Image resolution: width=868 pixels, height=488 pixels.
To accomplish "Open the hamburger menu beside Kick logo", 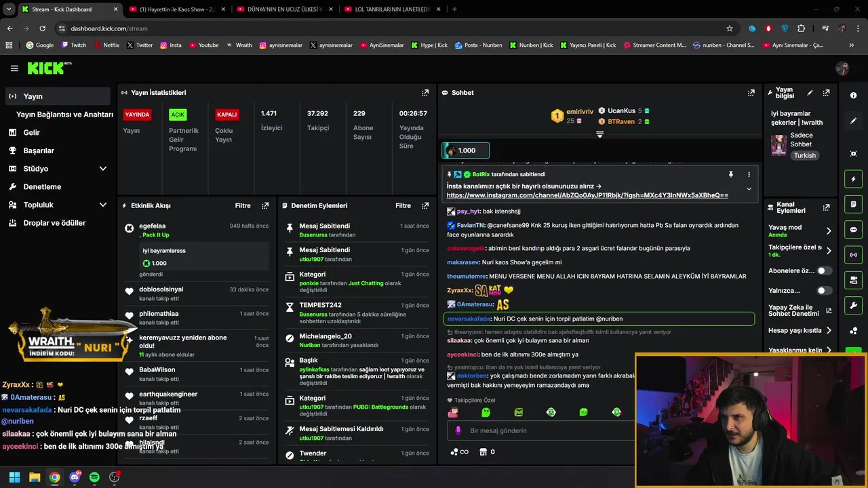I will click(14, 68).
